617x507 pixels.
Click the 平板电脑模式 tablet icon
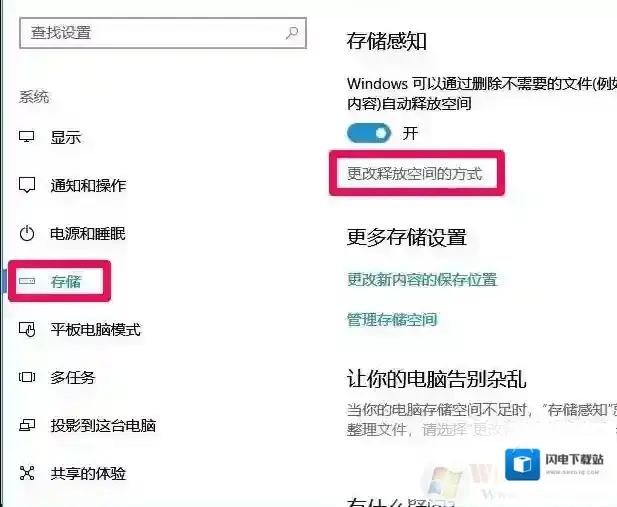click(x=27, y=329)
